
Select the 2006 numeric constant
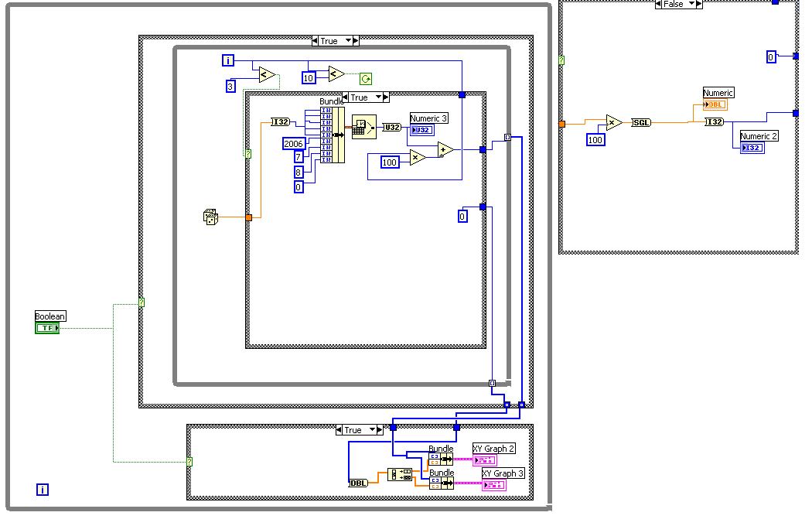coord(294,144)
